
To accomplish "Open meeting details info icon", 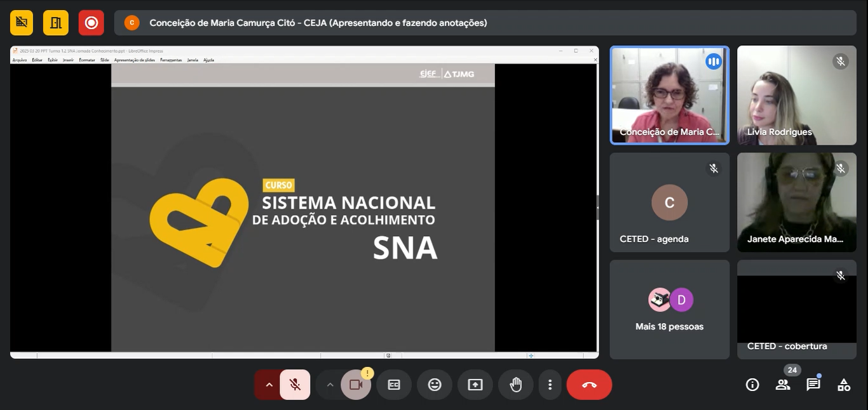I will [752, 385].
